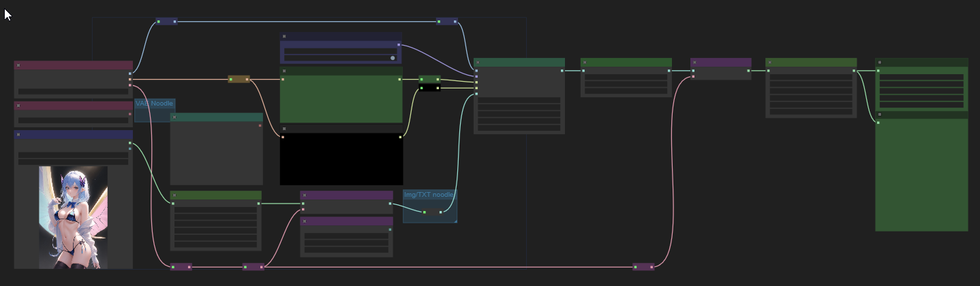This screenshot has width=980, height=286.
Task: Collapse the node showing the anime image preview
Action: [x=18, y=135]
